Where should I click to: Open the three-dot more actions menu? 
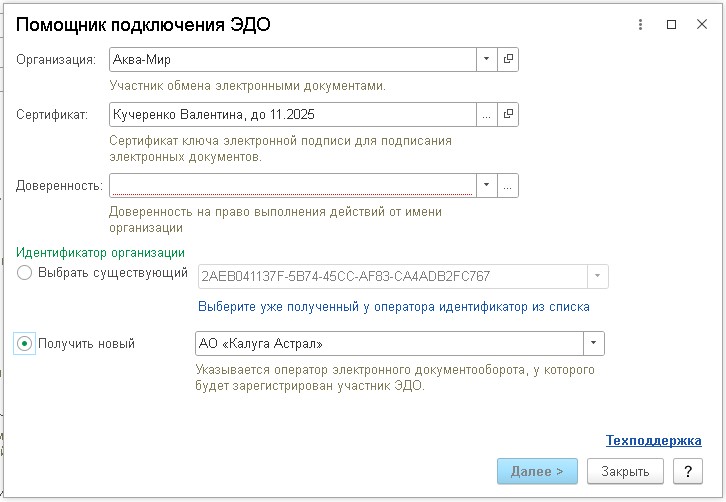(x=640, y=25)
